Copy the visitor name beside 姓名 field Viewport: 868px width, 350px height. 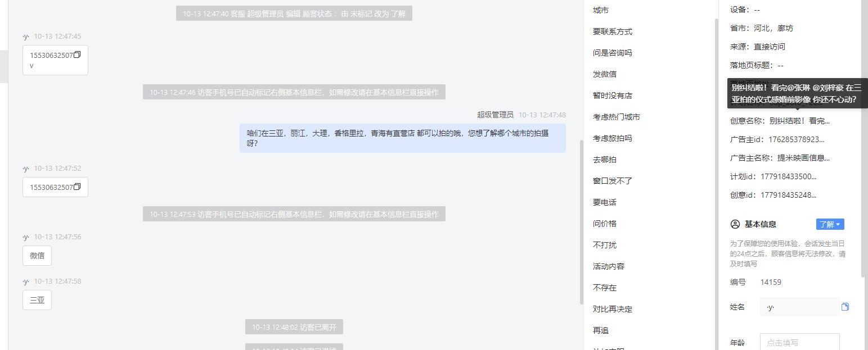(x=845, y=307)
